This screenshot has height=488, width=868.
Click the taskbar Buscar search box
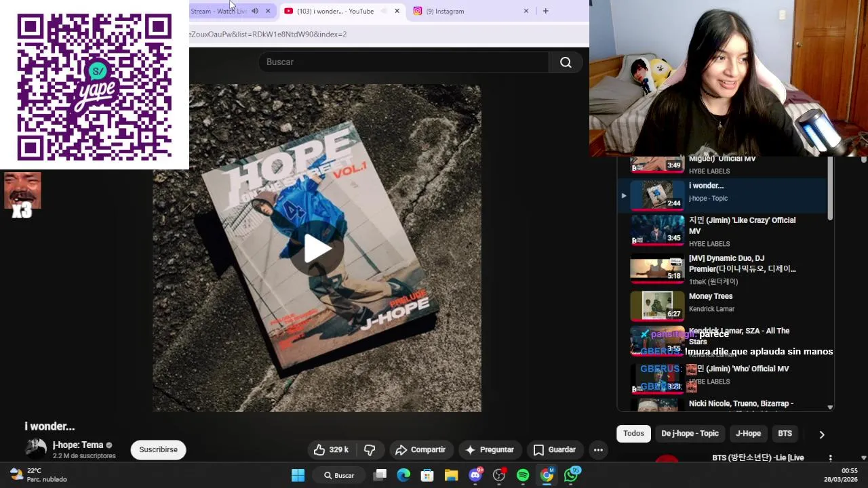click(x=339, y=475)
